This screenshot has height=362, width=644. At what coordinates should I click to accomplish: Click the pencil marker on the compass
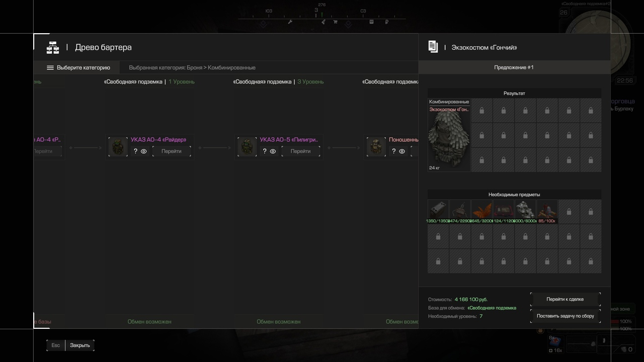coord(323,22)
